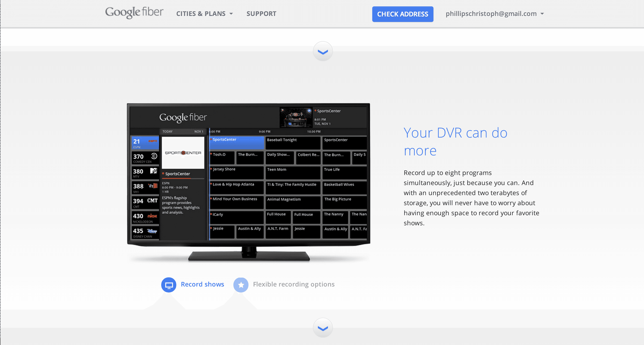Screen dimensions: 644x345
Task: Click the SportsCenter logo image in guide
Action: pyautogui.click(x=183, y=153)
